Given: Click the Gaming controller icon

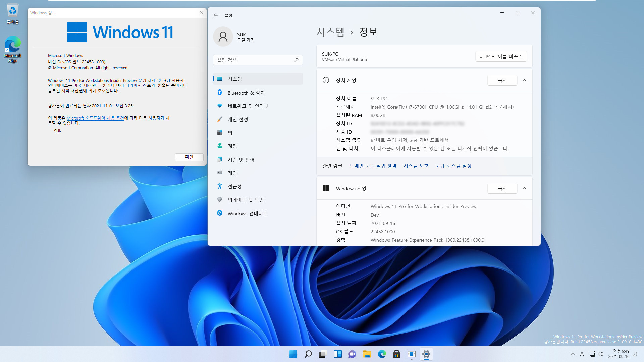Looking at the screenshot, I should point(220,173).
